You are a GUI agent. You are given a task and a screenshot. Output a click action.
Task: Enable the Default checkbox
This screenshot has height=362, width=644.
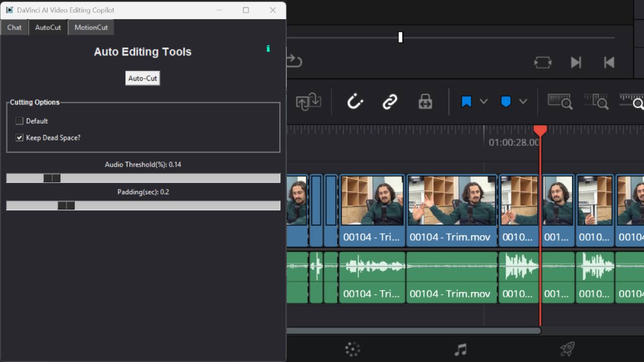pyautogui.click(x=20, y=121)
